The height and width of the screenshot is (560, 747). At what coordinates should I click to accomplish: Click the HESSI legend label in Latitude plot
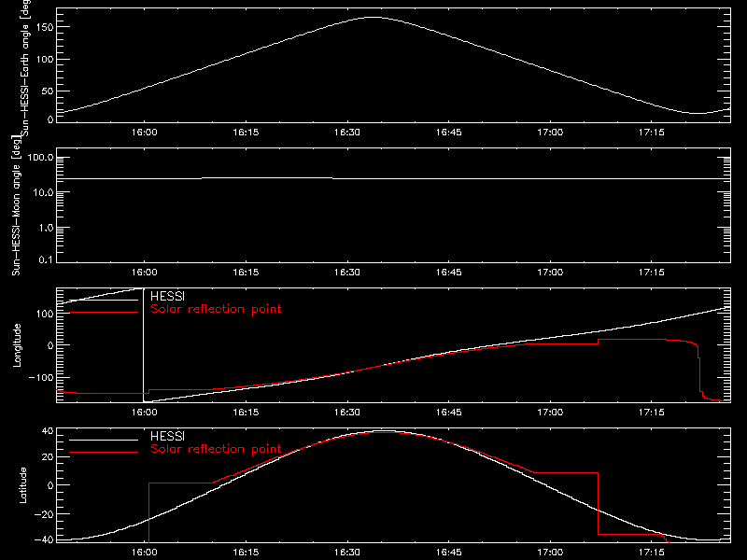click(167, 436)
